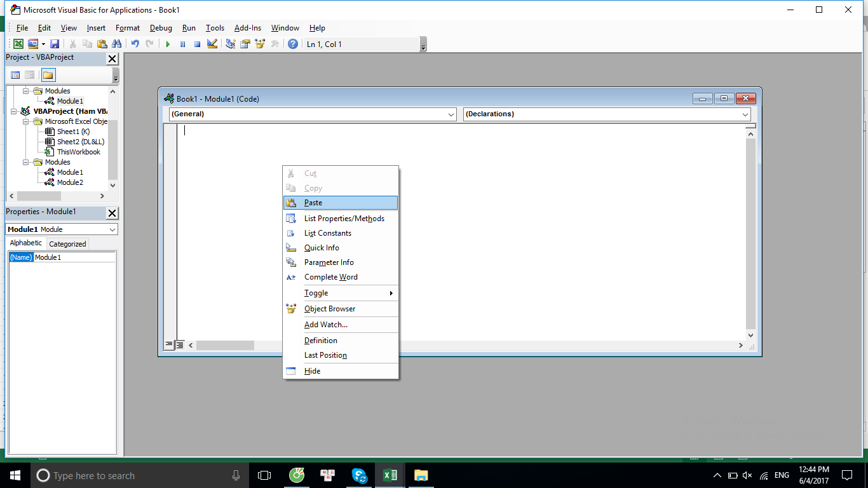Viewport: 868px width, 488px height.
Task: Choose Hide from the context menu
Action: [341, 371]
